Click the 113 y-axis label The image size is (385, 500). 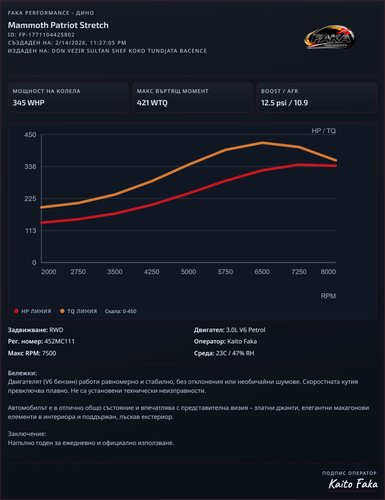pos(31,231)
